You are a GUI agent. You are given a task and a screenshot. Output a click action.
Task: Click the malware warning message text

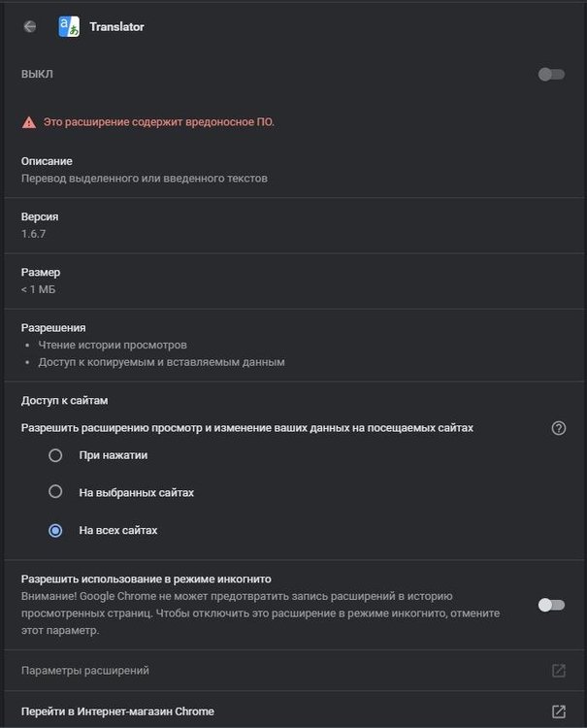(x=159, y=122)
